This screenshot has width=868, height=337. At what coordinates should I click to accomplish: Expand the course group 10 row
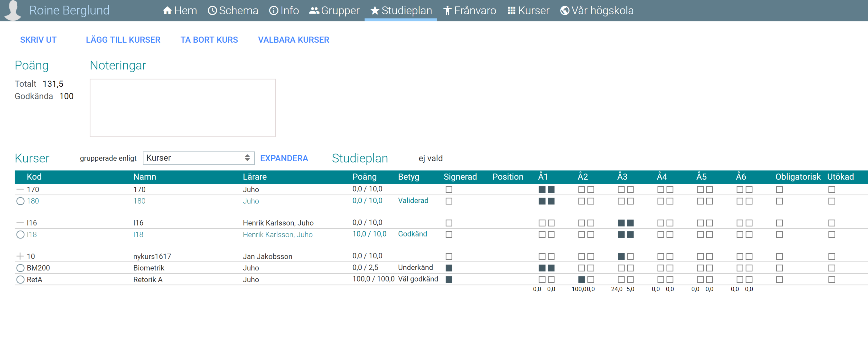coord(20,256)
